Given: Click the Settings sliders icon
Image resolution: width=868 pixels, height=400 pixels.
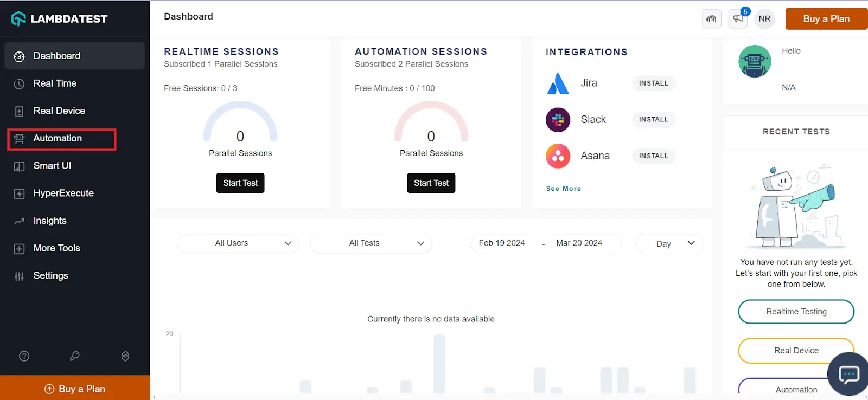Looking at the screenshot, I should click(x=20, y=276).
